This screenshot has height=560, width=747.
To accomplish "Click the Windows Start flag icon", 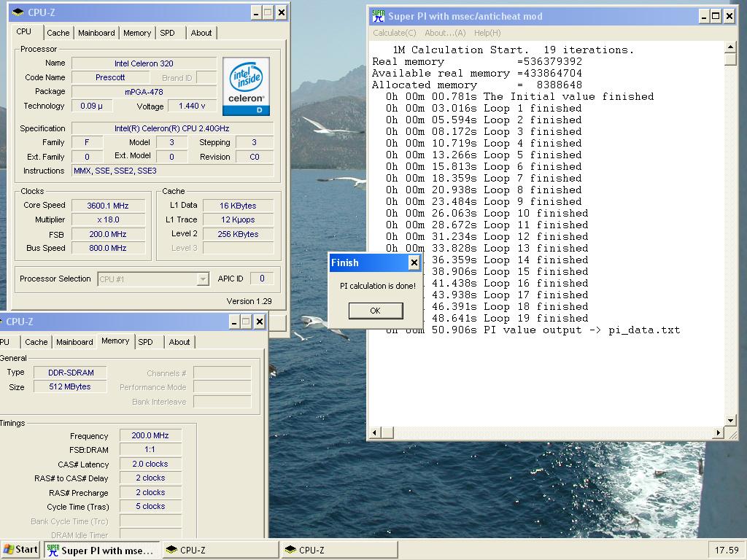I will coord(9,550).
